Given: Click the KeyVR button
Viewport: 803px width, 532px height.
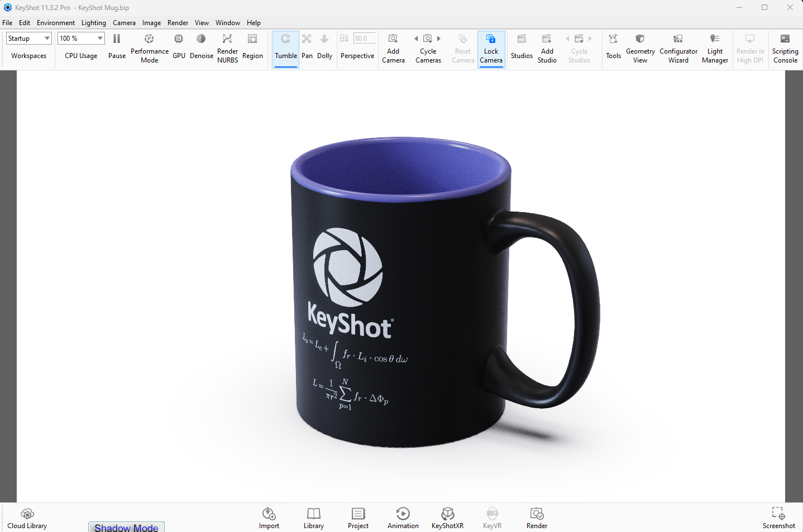Looking at the screenshot, I should pos(492,518).
